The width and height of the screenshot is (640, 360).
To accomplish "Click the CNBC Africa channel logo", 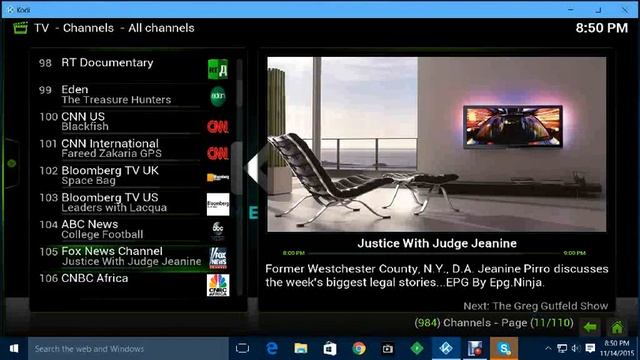I will click(218, 284).
